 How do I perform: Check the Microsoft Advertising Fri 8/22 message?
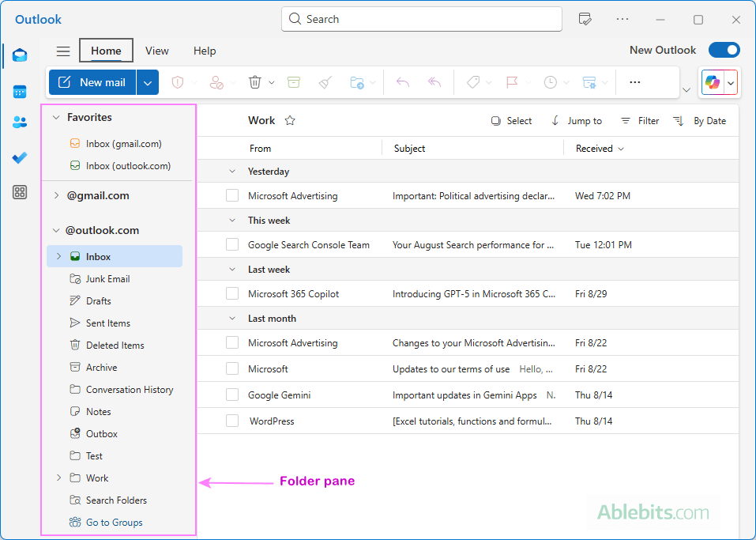[x=232, y=342]
